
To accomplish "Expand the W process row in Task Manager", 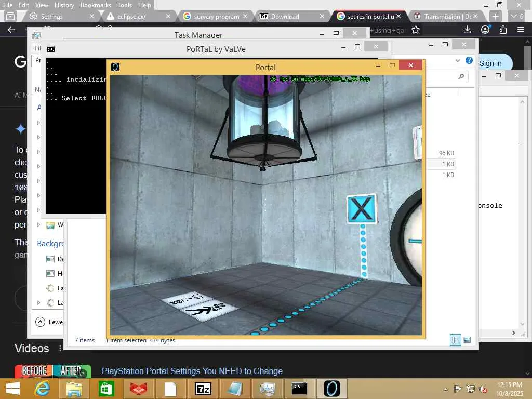I will (x=38, y=224).
